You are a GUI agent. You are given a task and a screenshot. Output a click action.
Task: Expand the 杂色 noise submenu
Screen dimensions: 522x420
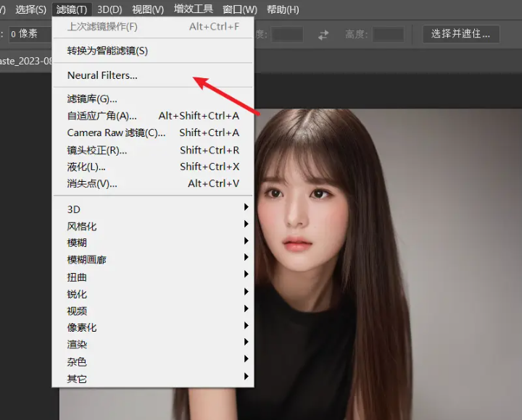click(x=77, y=361)
